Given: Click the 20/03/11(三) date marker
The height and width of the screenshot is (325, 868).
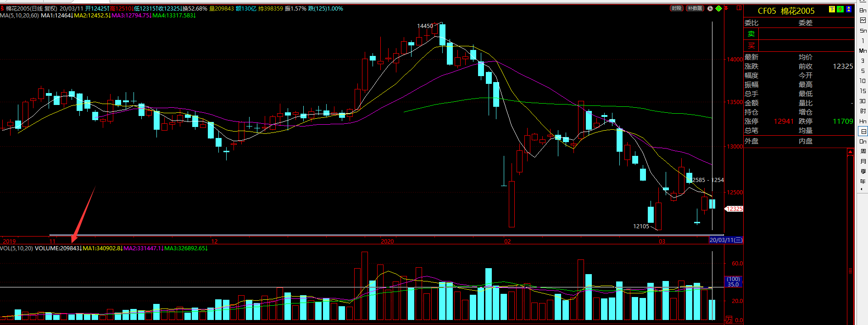Looking at the screenshot, I should [726, 240].
